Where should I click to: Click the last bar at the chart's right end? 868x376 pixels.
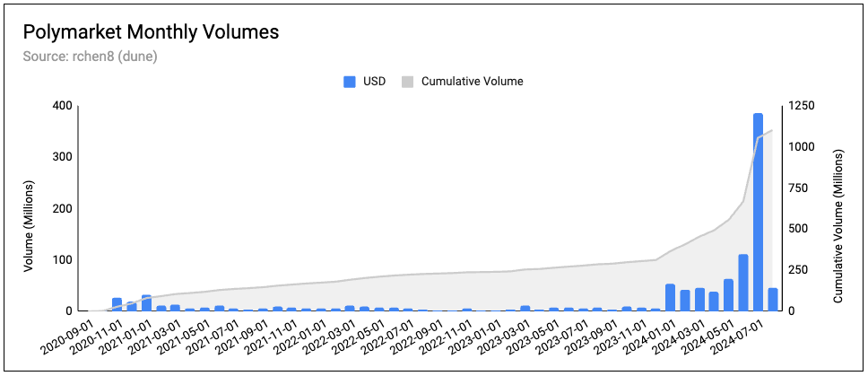tap(773, 300)
